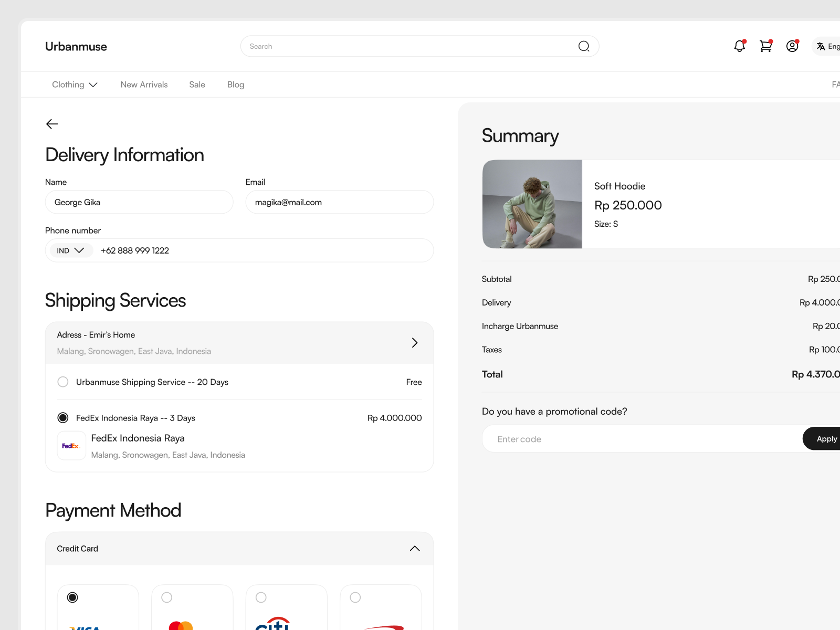Open the IND country code dropdown

pos(70,250)
